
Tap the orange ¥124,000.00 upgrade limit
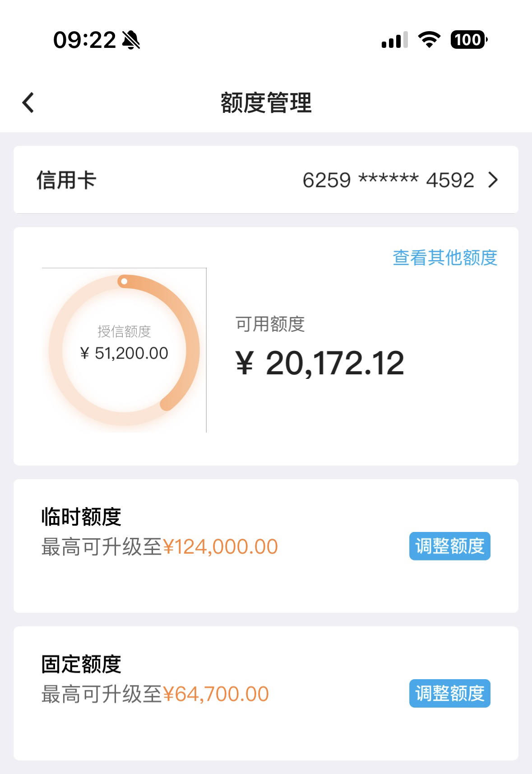pyautogui.click(x=220, y=547)
